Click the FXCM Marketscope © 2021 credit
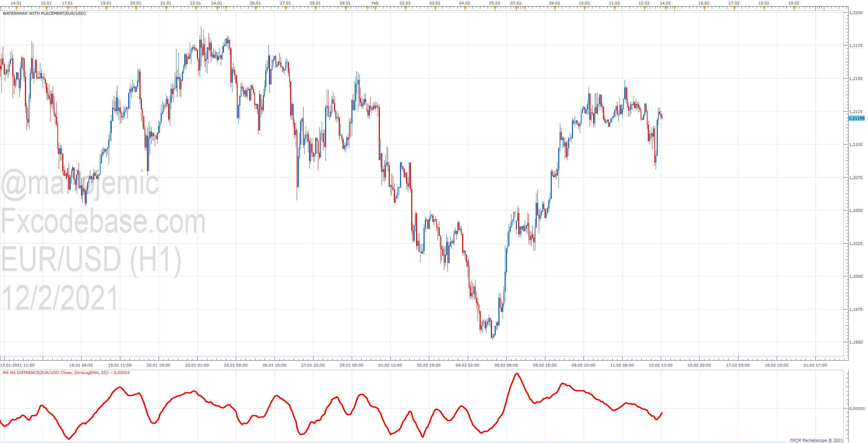 pos(816,440)
